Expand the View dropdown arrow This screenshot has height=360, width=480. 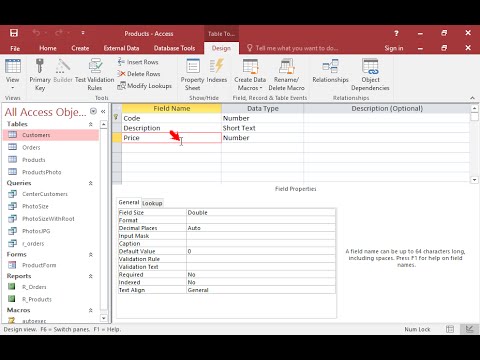pos(13,88)
